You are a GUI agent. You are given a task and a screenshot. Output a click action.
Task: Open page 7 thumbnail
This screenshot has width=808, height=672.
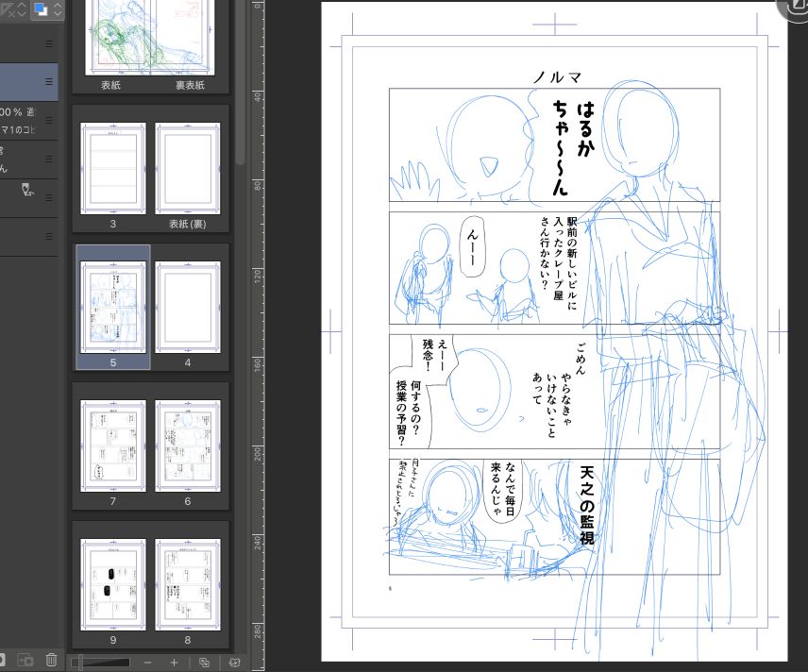coord(112,445)
